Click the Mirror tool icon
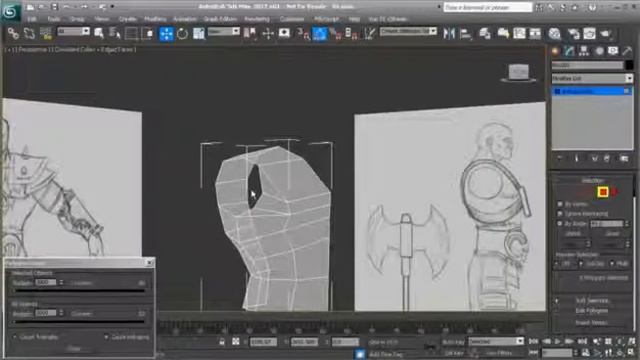Image resolution: width=640 pixels, height=360 pixels. pyautogui.click(x=449, y=33)
